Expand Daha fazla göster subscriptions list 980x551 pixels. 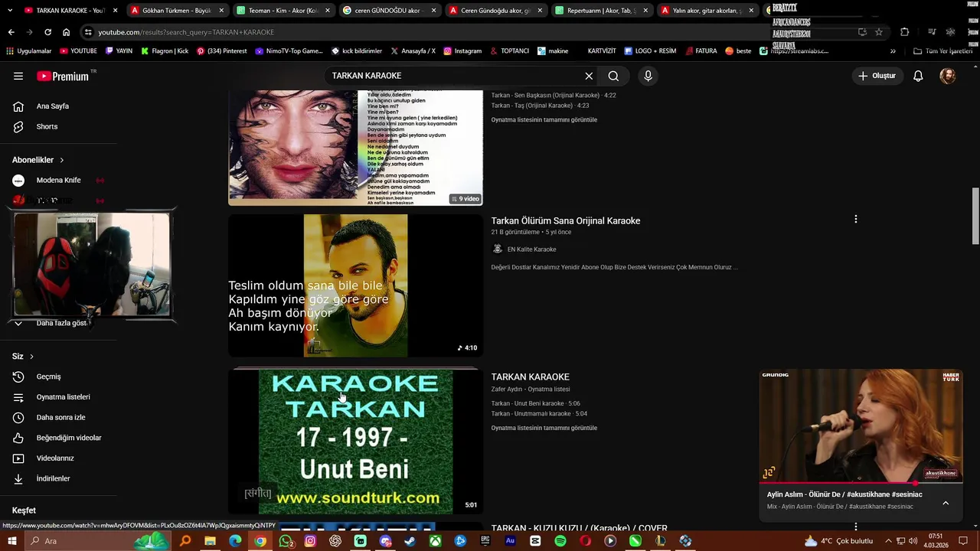click(60, 323)
